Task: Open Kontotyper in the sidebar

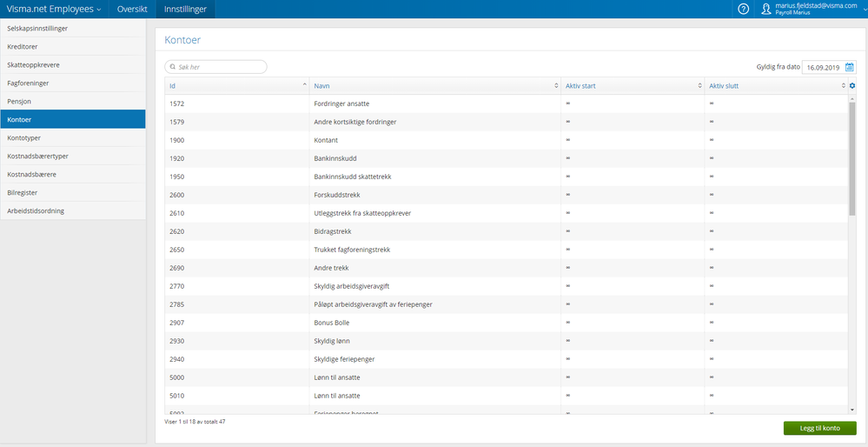Action: coord(73,137)
